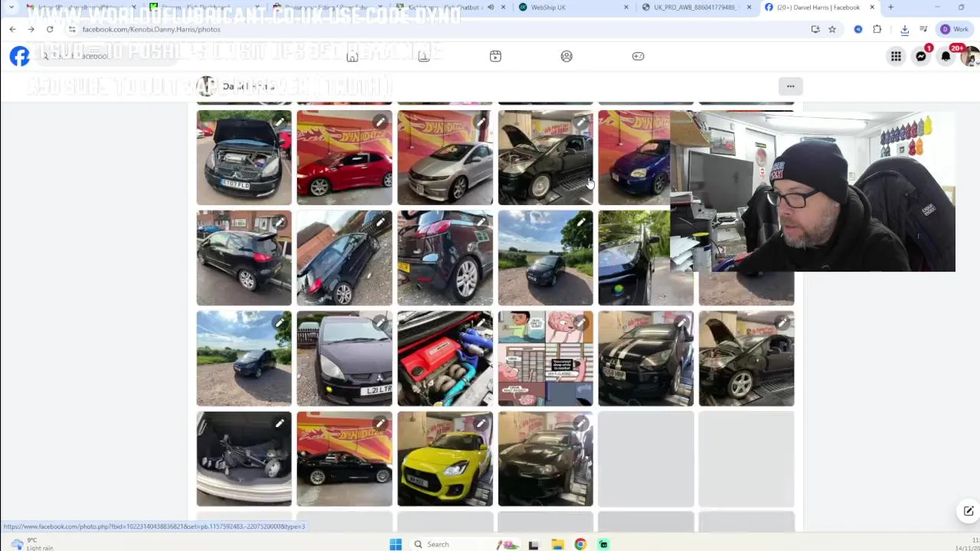Open the car boot with pushchair photo
This screenshot has height=551, width=980.
243,459
